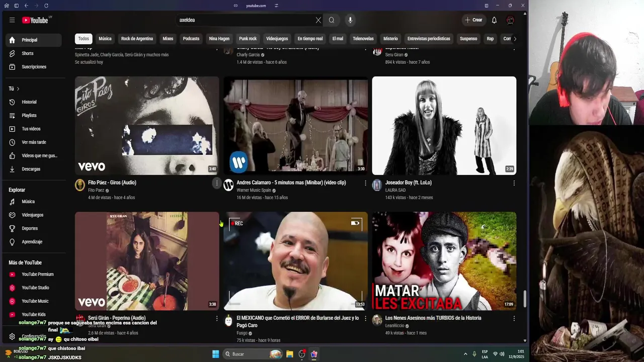
Task: Open options menu for Joseador Boy
Action: click(514, 183)
